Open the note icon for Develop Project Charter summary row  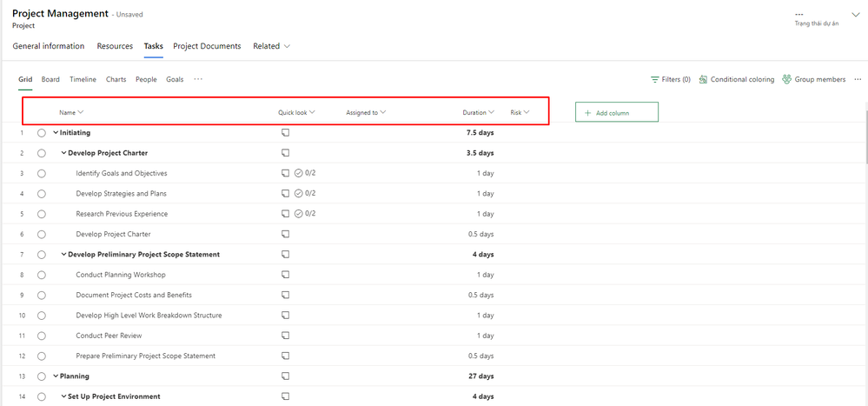pyautogui.click(x=285, y=152)
